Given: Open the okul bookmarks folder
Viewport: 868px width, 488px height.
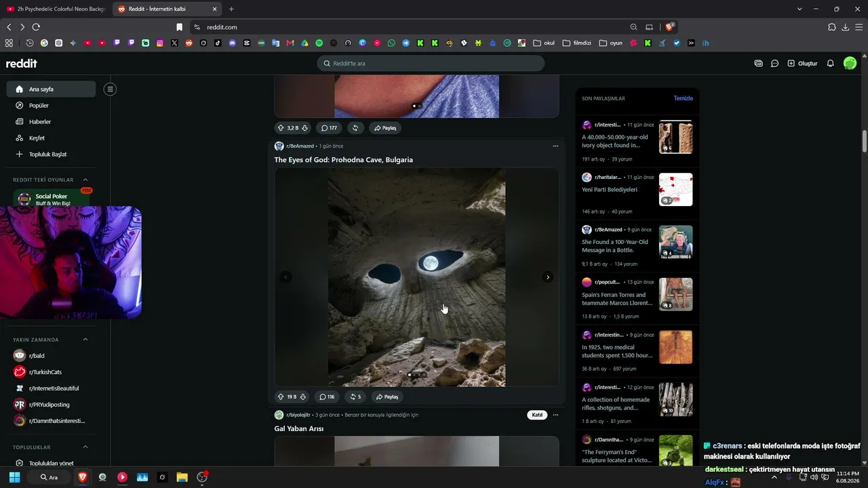Looking at the screenshot, I should point(544,43).
